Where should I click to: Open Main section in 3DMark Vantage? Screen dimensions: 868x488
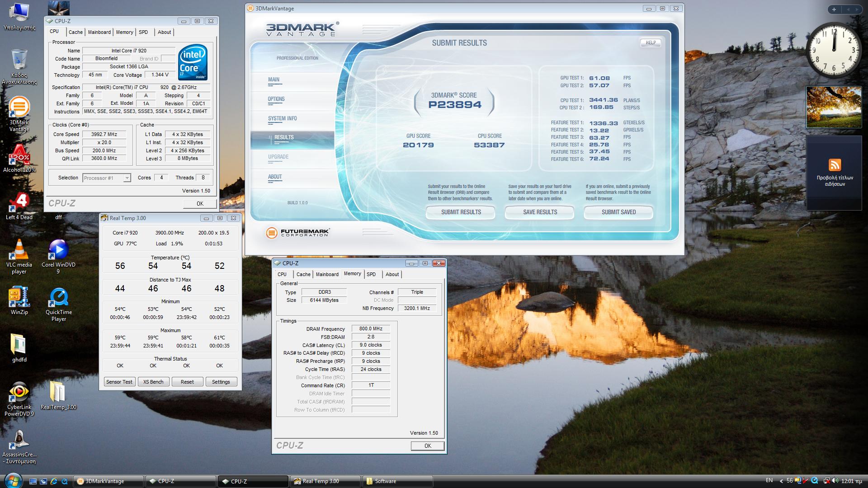[x=274, y=80]
